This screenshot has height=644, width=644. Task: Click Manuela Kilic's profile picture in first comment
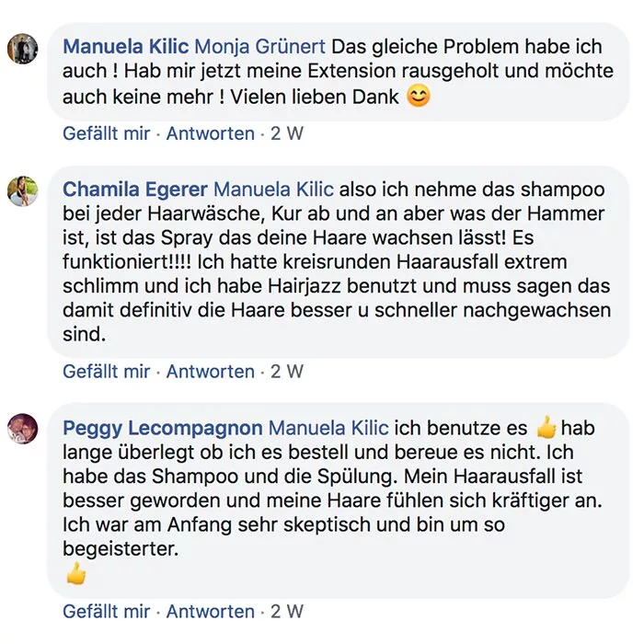pyautogui.click(x=22, y=48)
